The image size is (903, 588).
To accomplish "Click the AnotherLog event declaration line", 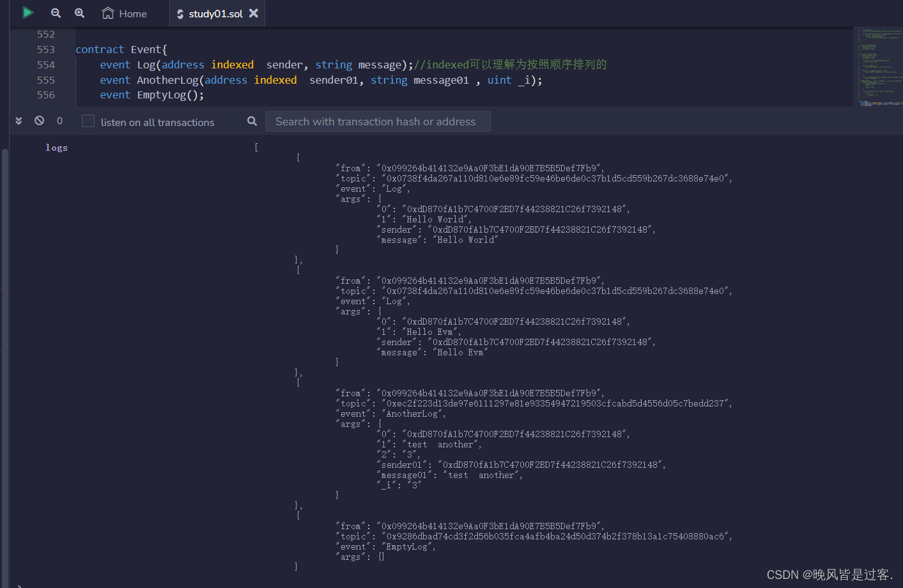I will click(x=321, y=80).
